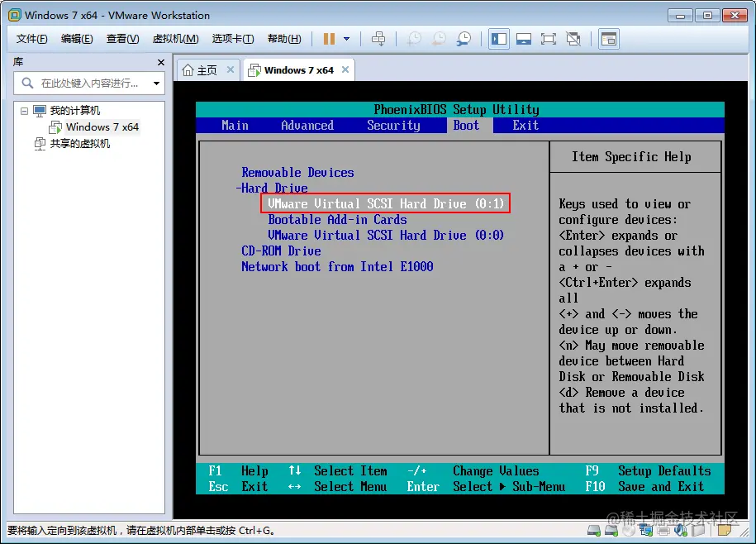756x544 pixels.
Task: Select the BIOS Main menu
Action: pyautogui.click(x=235, y=126)
